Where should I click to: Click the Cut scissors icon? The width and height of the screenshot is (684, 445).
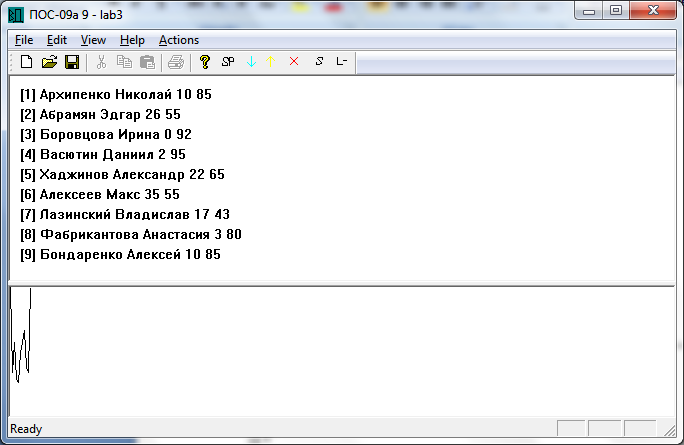tap(101, 62)
